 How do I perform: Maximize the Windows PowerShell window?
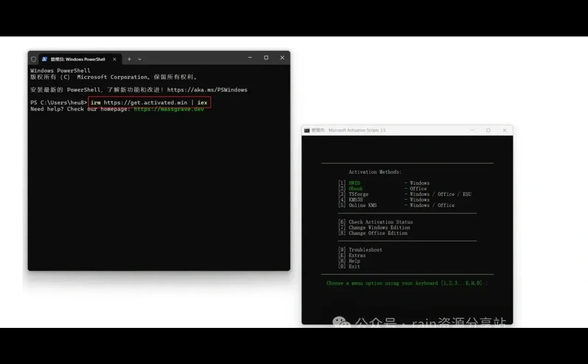pyautogui.click(x=266, y=57)
